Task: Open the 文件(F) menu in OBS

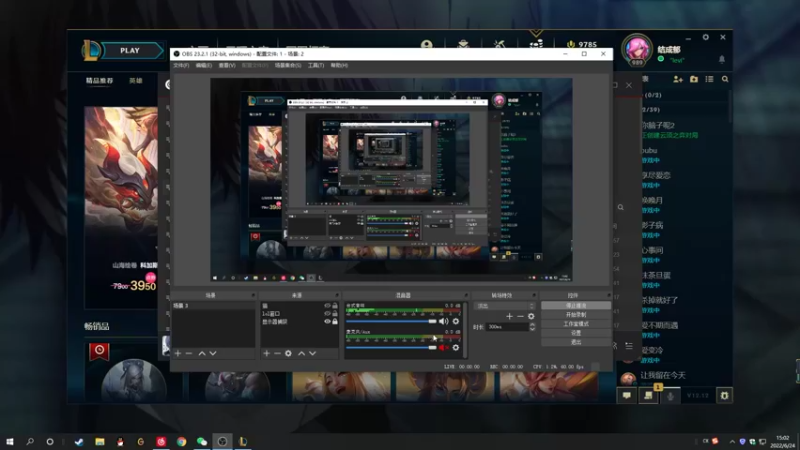Action: 181,65
